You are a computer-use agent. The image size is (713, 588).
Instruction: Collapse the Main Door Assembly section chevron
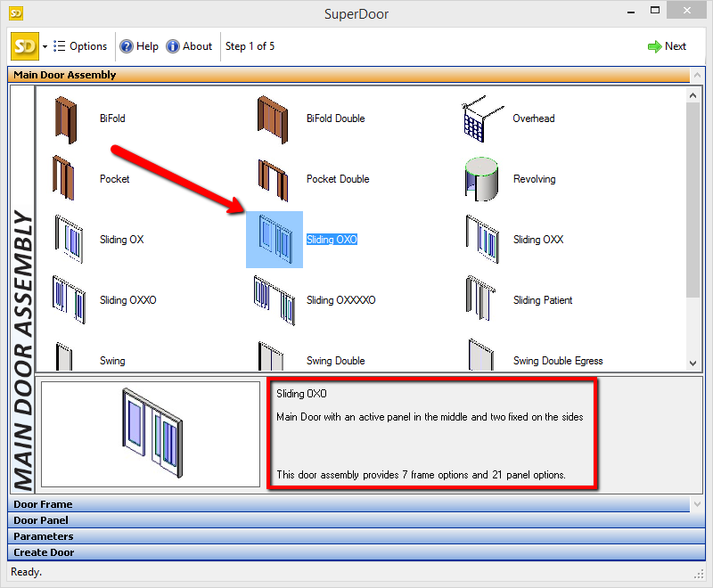[697, 75]
